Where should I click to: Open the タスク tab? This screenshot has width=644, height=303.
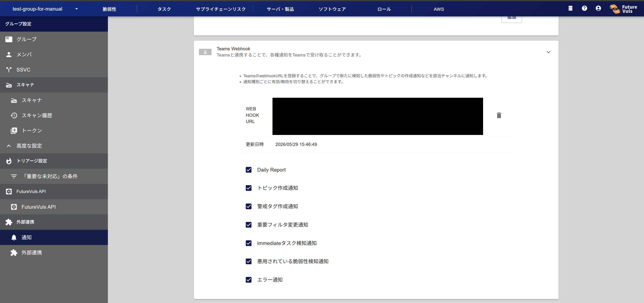coord(164,9)
